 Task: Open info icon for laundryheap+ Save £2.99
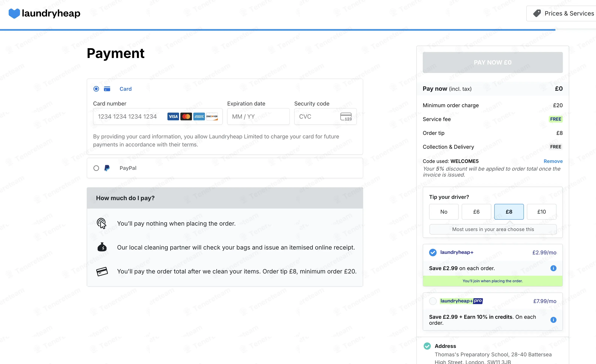553,268
